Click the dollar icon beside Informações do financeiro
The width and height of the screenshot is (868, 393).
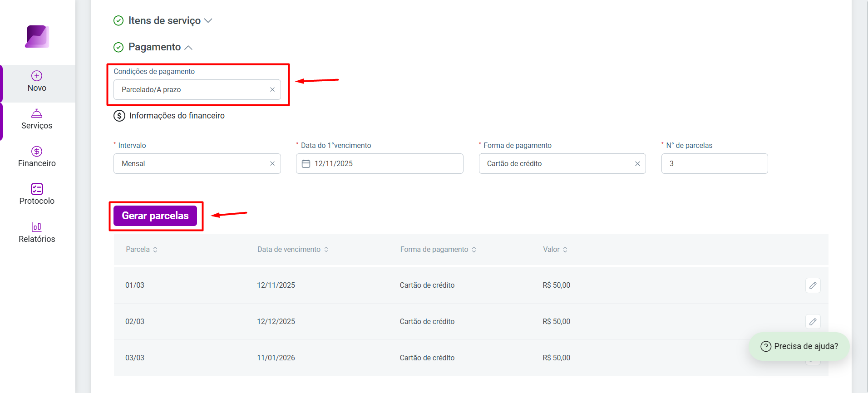point(119,116)
